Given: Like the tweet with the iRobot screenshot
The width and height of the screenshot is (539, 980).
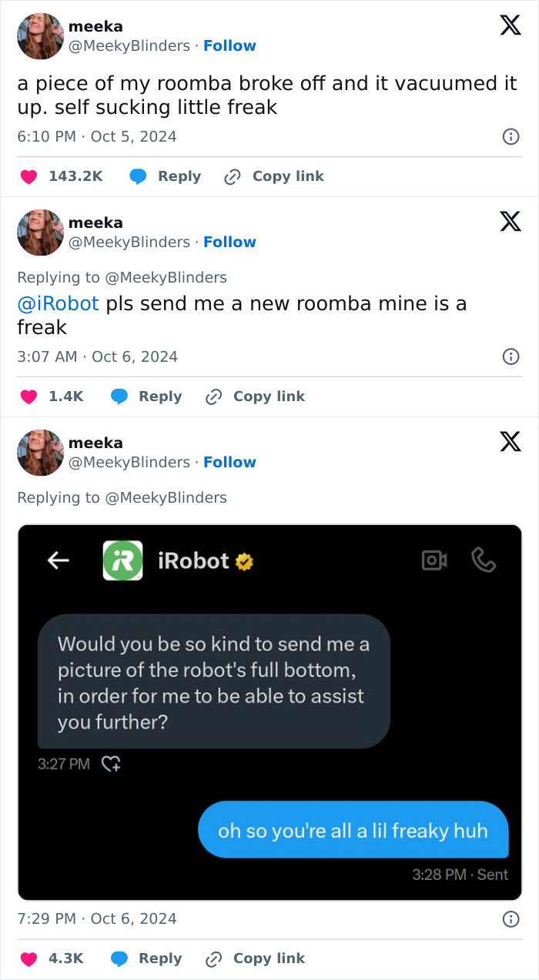Looking at the screenshot, I should 29,958.
